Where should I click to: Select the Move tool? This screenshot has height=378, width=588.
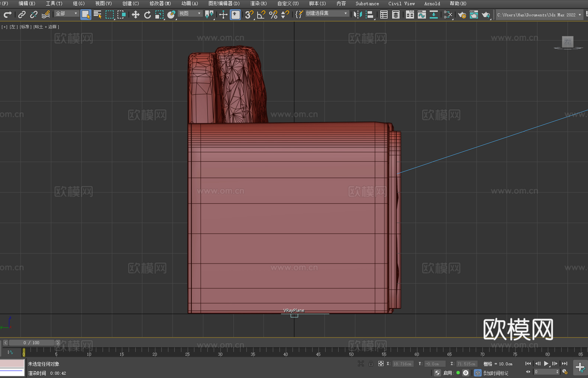[136, 14]
